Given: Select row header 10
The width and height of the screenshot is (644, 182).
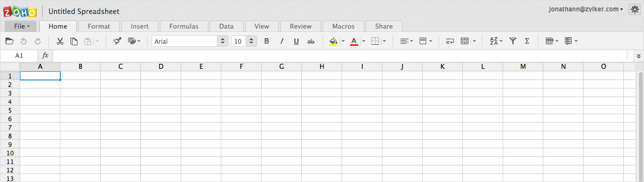Looking at the screenshot, I should pos(10,152).
